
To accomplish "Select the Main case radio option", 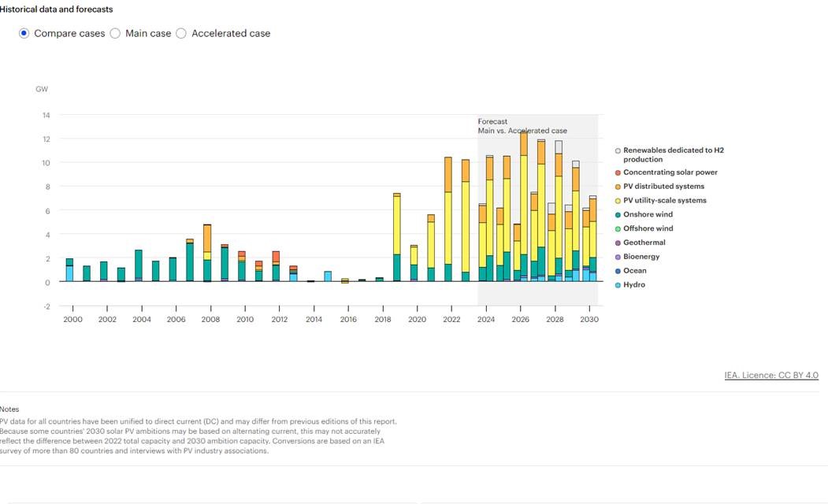I will pyautogui.click(x=115, y=34).
